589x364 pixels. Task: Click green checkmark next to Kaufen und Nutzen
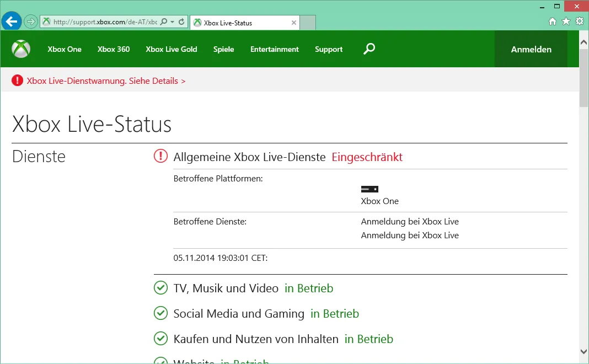click(161, 338)
